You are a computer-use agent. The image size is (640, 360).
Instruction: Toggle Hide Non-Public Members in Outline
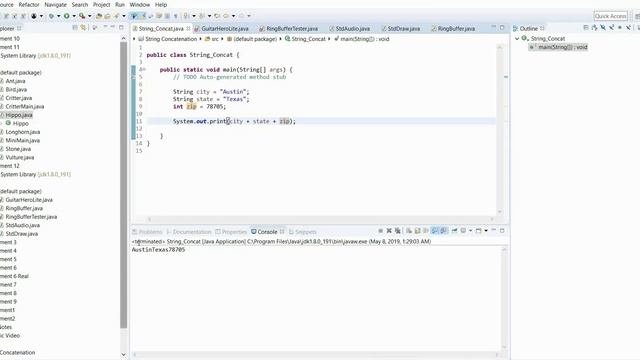(x=620, y=28)
